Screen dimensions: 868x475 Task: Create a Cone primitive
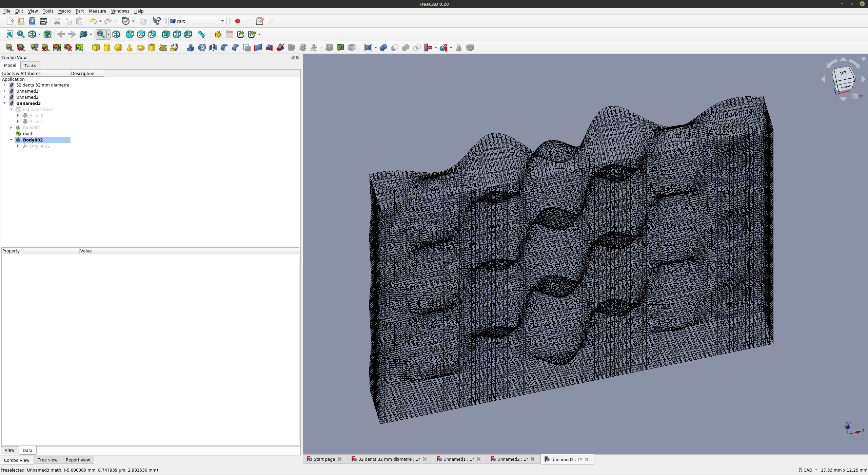pyautogui.click(x=130, y=47)
